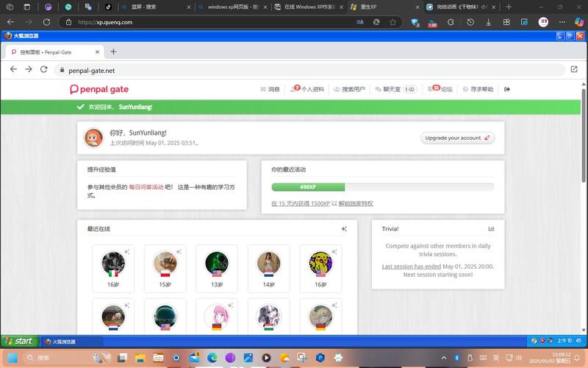Click sparkle icon in 最近在线 panel header
The height and width of the screenshot is (368, 588).
pos(344,229)
